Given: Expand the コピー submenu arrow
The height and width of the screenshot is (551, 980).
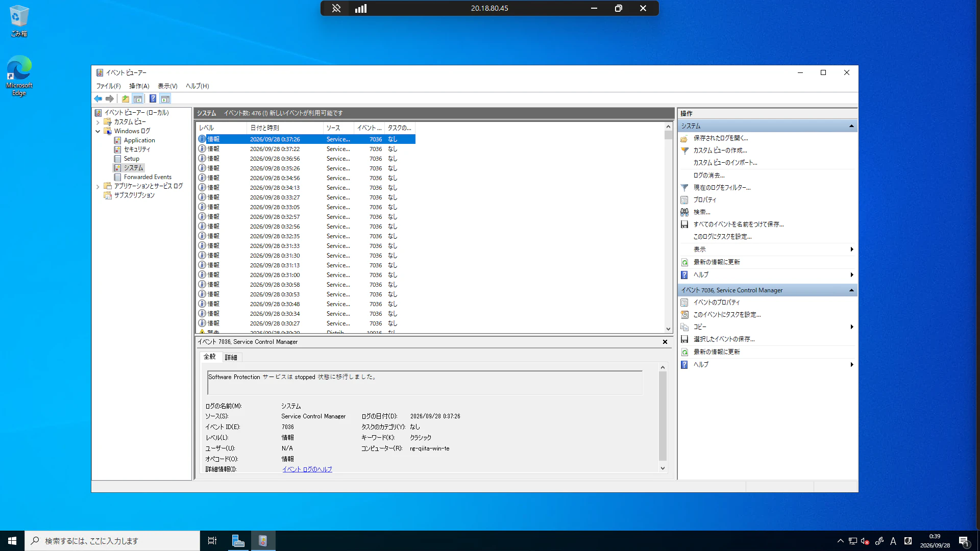Looking at the screenshot, I should point(851,327).
